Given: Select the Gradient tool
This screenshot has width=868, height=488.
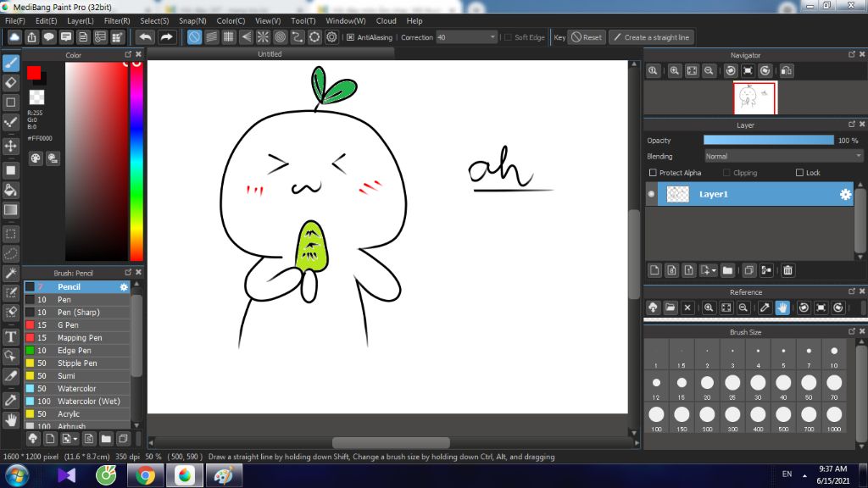Looking at the screenshot, I should coord(11,210).
